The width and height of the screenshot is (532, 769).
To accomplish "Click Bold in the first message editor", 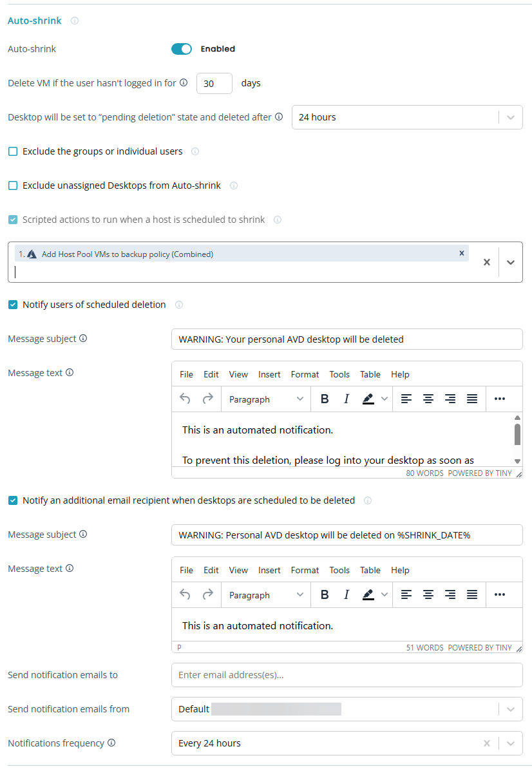I will (x=325, y=399).
